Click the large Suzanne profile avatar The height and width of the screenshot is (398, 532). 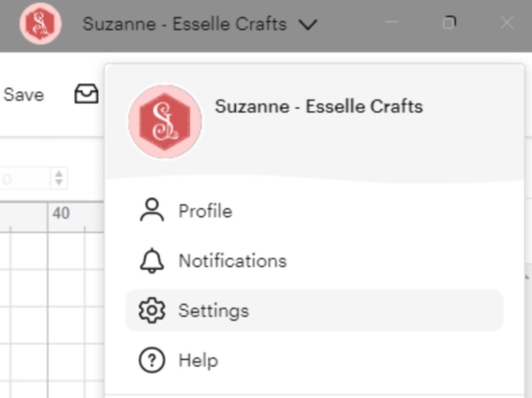(x=165, y=121)
